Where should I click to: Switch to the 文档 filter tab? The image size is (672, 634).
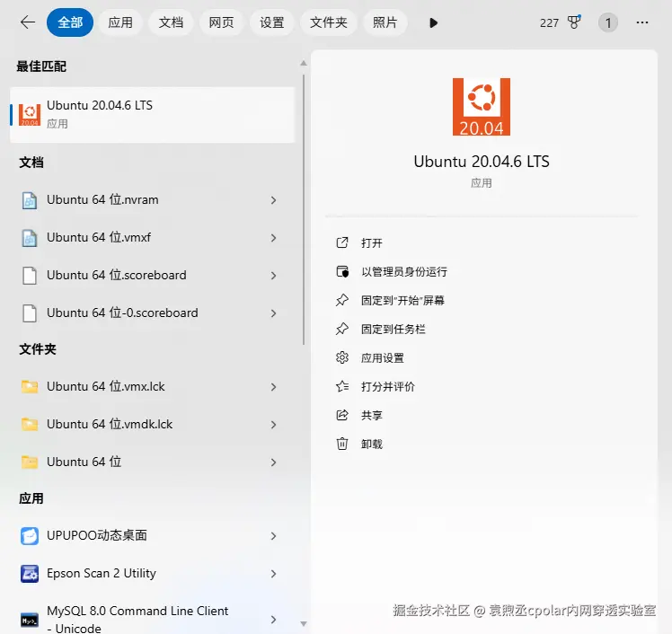171,22
